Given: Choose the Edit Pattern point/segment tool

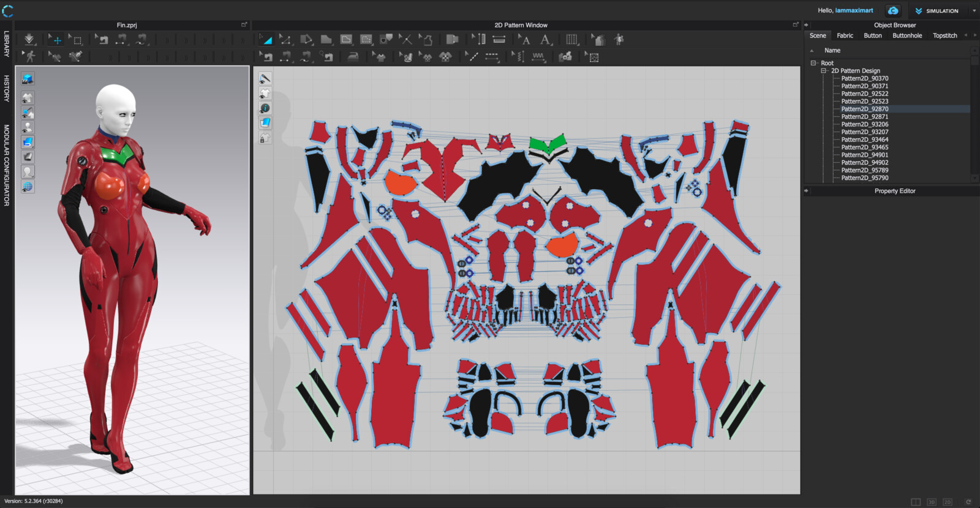Looking at the screenshot, I should pyautogui.click(x=285, y=40).
